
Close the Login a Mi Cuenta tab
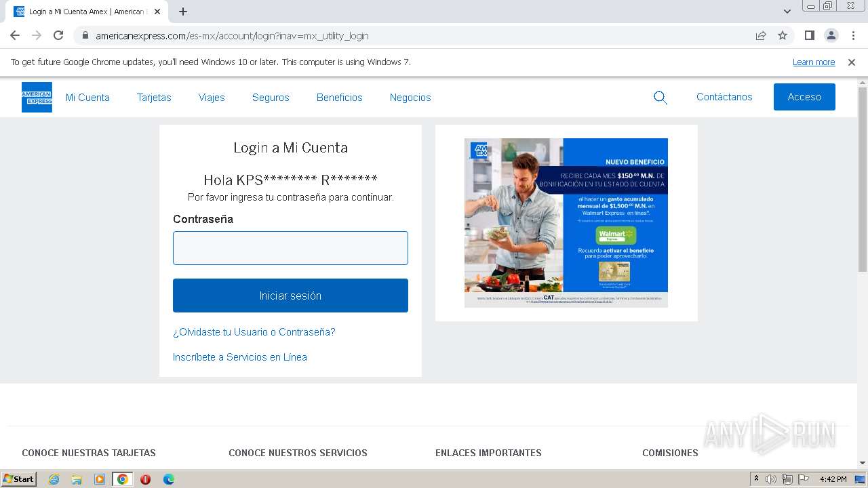(x=158, y=12)
